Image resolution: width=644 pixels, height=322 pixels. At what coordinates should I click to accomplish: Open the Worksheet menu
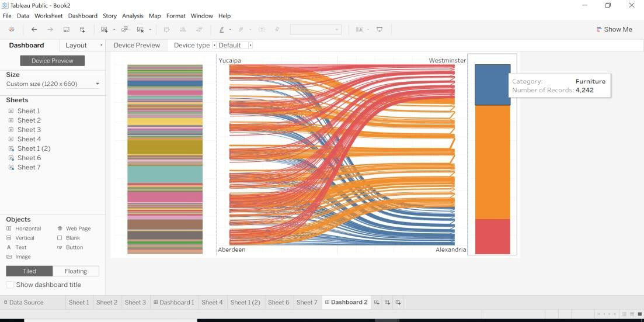tap(48, 16)
